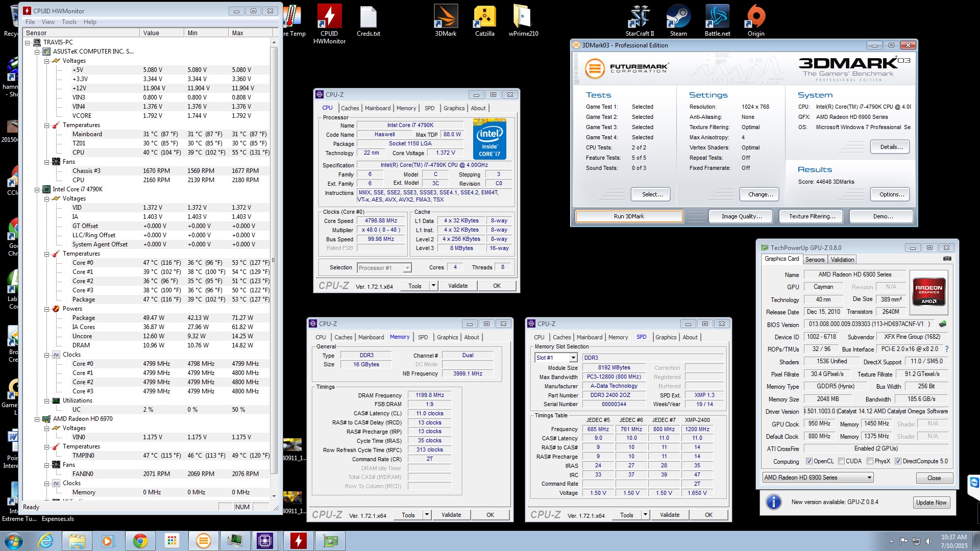
Task: Click the Bus Interface question mark icon
Action: click(947, 349)
